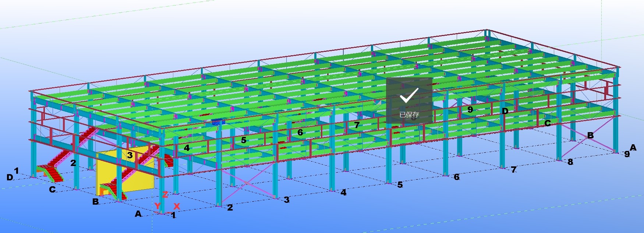
Task: Click the red Z axis indicator
Action: pyautogui.click(x=165, y=194)
